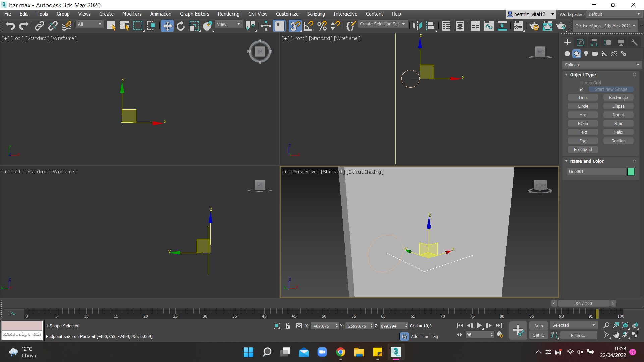This screenshot has height=362, width=644.
Task: Toggle the Spinner Snap icon
Action: click(x=335, y=26)
